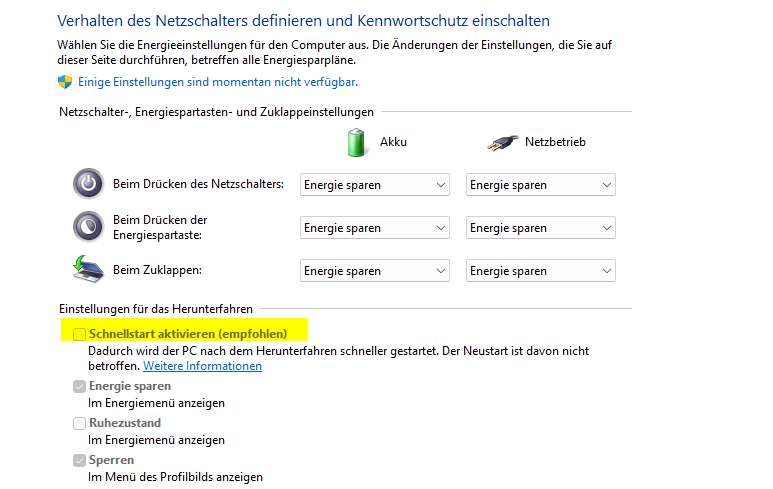Click the Schnellstart aktivieren (empfohlen) label

pos(188,334)
